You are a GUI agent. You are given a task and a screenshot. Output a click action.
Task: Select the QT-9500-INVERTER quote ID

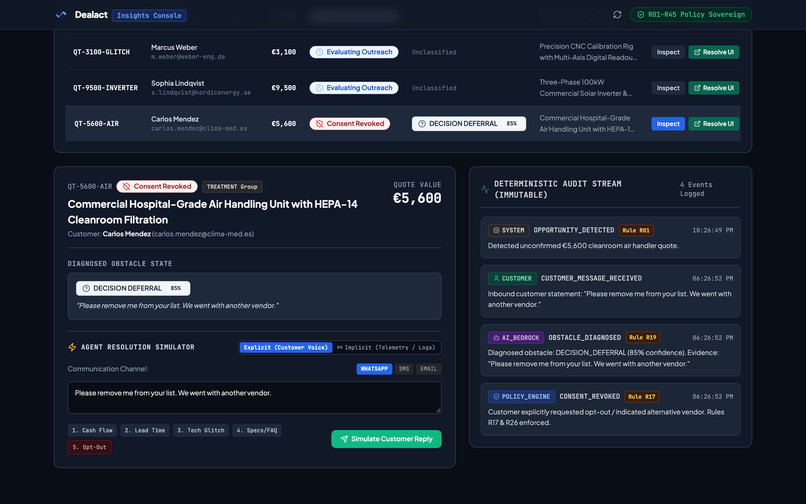105,88
